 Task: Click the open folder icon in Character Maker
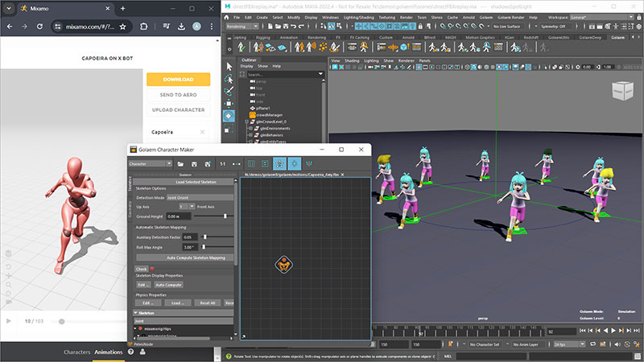181,163
